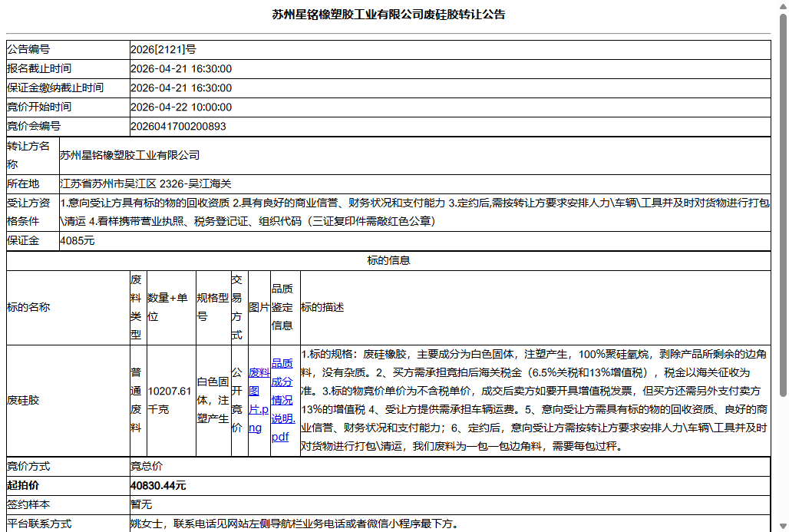Click the 平台联系方式 label
789x532 pixels.
click(38, 524)
